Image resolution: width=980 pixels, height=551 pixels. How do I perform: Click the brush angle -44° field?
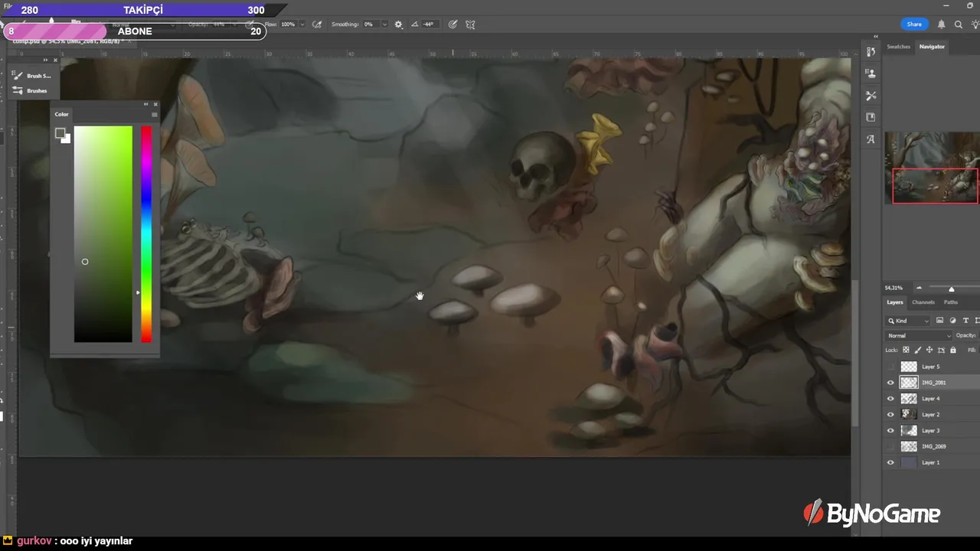[429, 24]
